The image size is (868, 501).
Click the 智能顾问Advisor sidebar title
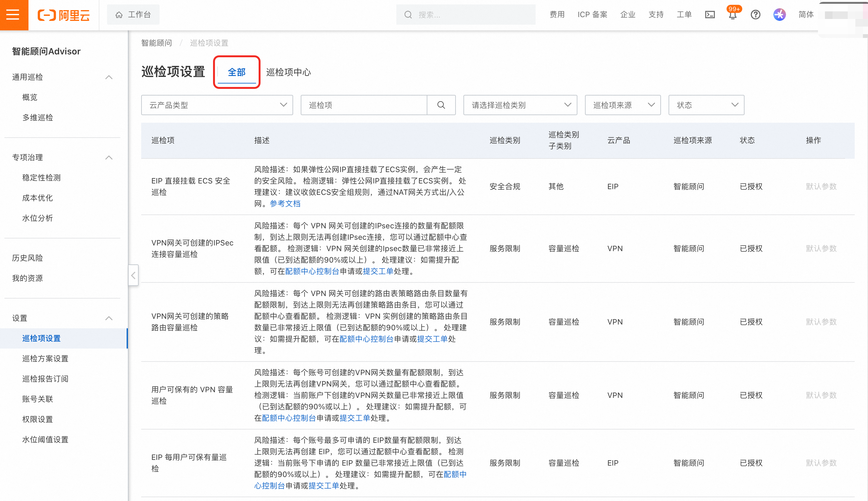click(46, 51)
